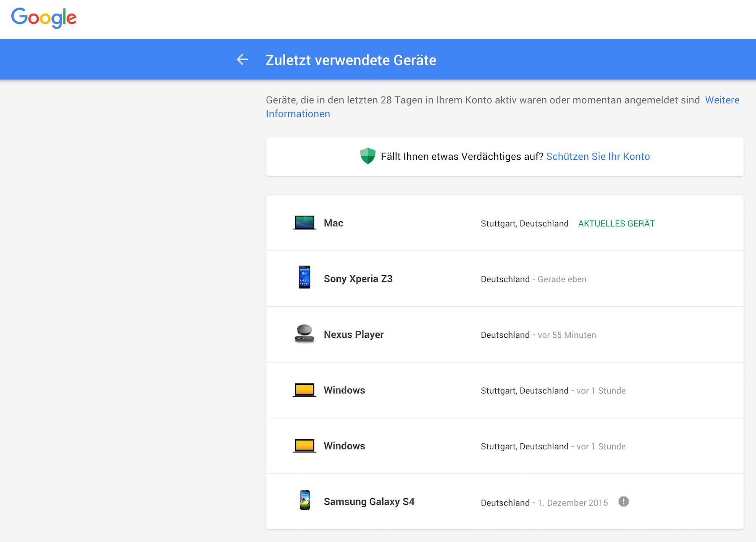This screenshot has width=756, height=542.
Task: Select the Samsung Galaxy S4 device name
Action: coord(369,502)
